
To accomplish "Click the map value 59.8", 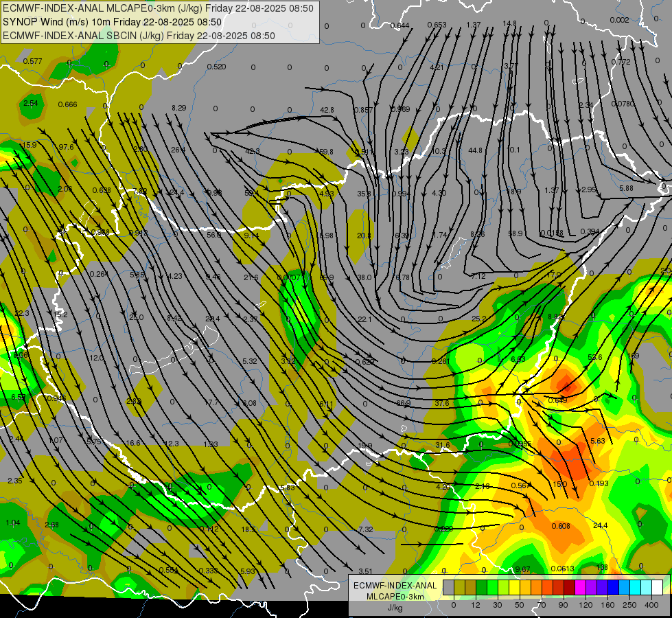I will 327,151.
